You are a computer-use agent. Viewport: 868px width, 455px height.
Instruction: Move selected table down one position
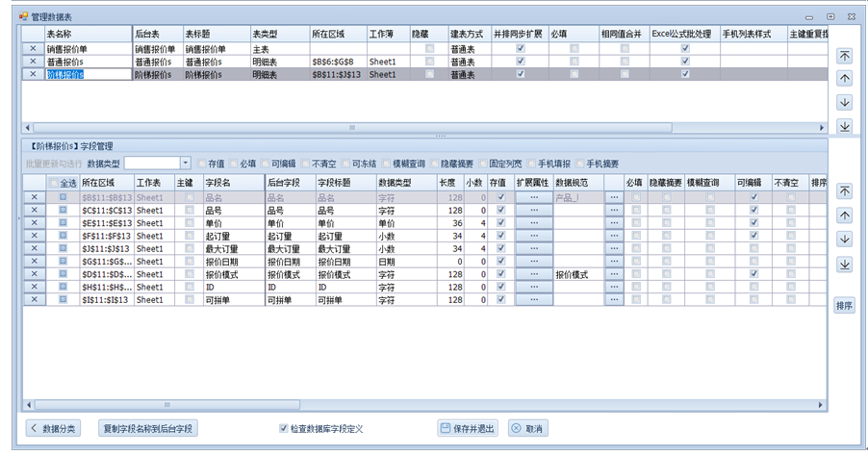[844, 103]
